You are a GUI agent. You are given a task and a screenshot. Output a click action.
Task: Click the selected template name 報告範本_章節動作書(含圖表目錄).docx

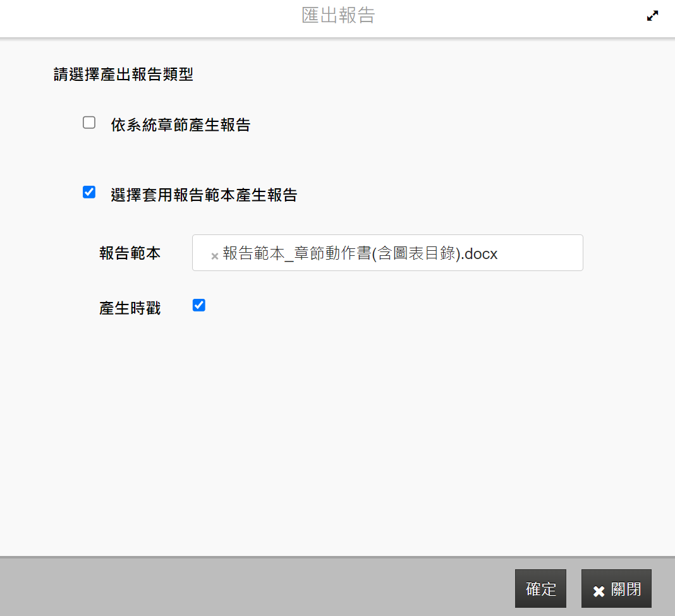click(360, 254)
